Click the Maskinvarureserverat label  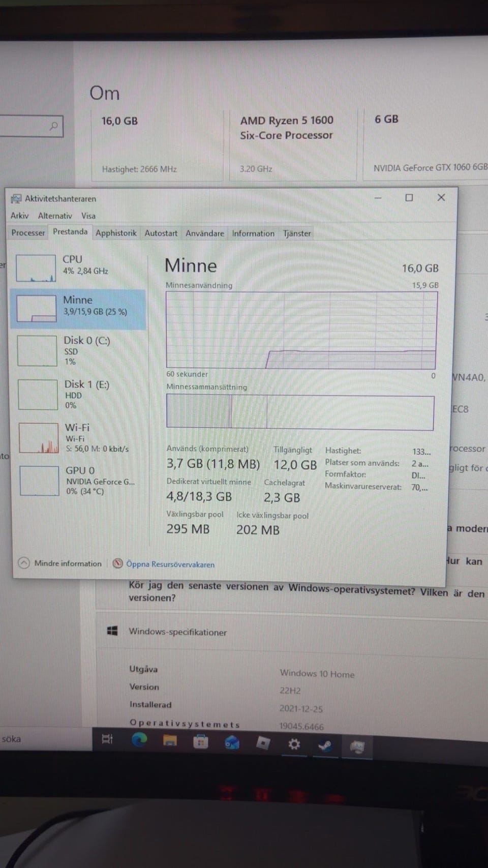[x=363, y=487]
